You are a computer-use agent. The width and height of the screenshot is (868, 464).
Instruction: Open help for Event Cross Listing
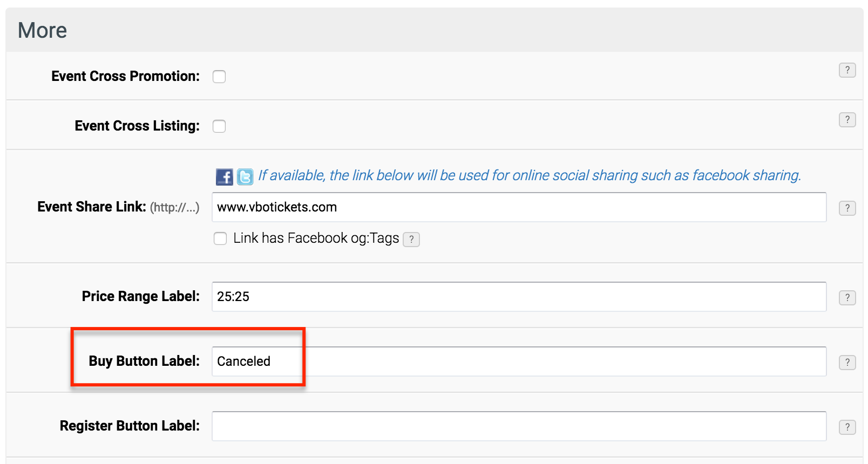847,120
